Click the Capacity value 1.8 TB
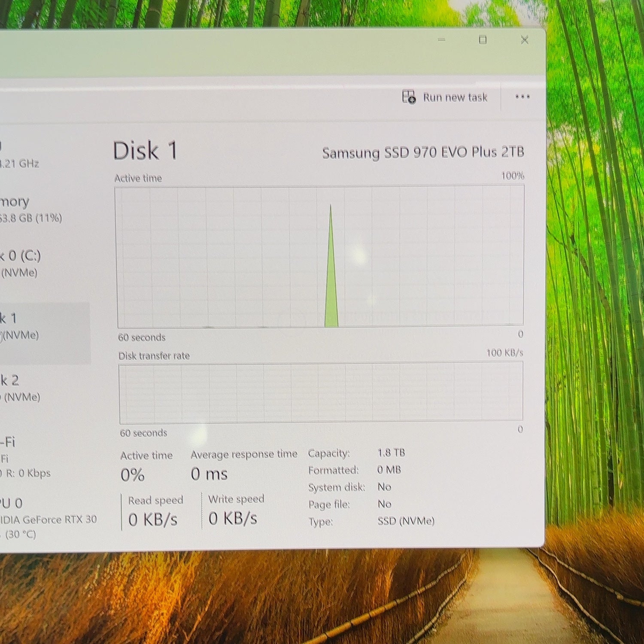Screen dimensions: 644x644 point(391,453)
